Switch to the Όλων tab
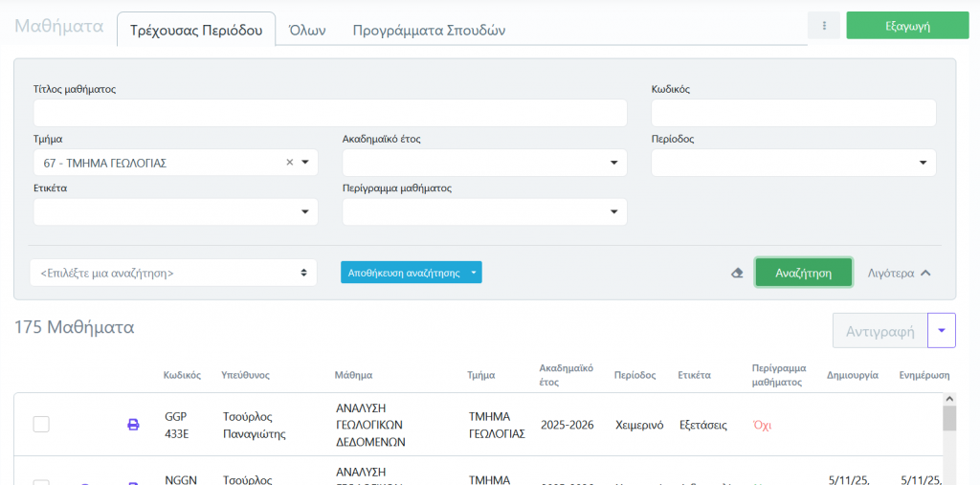The image size is (980, 485). click(307, 30)
